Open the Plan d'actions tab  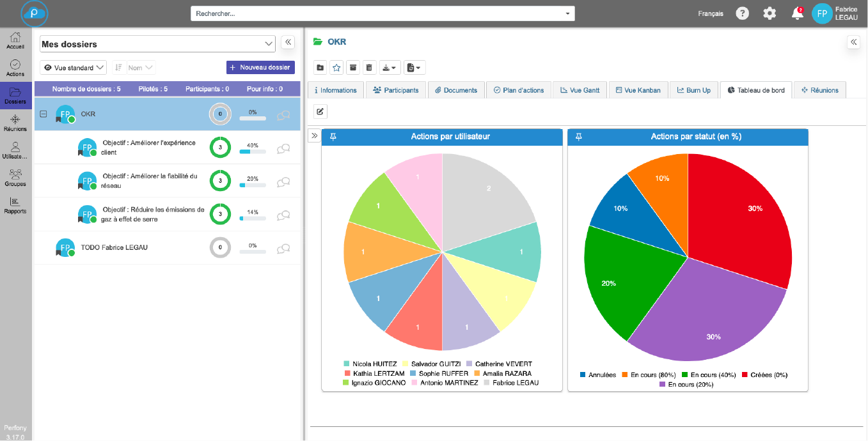click(519, 90)
